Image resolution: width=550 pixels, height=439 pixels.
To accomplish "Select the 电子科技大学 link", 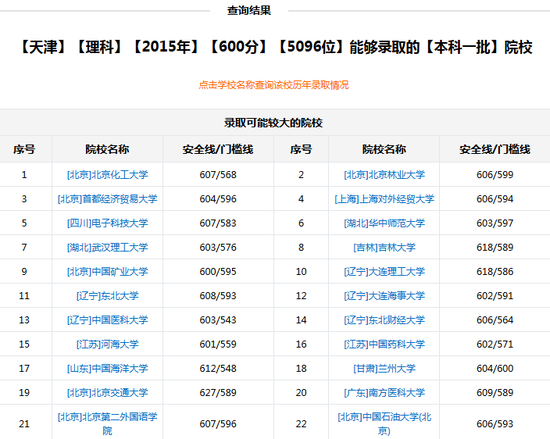I will [107, 223].
